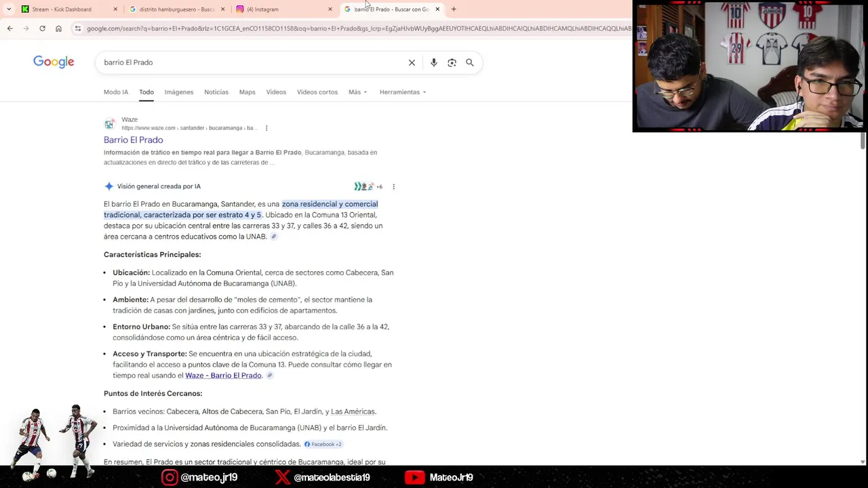Click the Waze favicon on the result
Viewport: 868px width, 488px height.
(109, 124)
